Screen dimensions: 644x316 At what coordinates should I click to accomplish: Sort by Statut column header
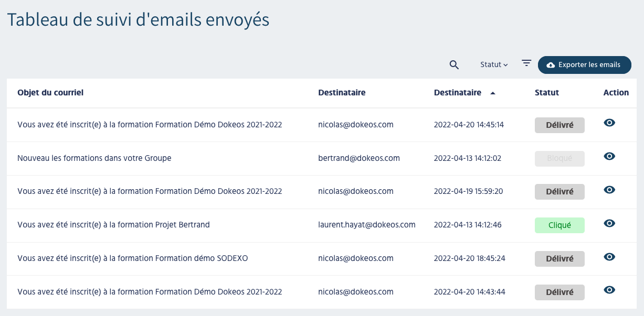(x=546, y=93)
